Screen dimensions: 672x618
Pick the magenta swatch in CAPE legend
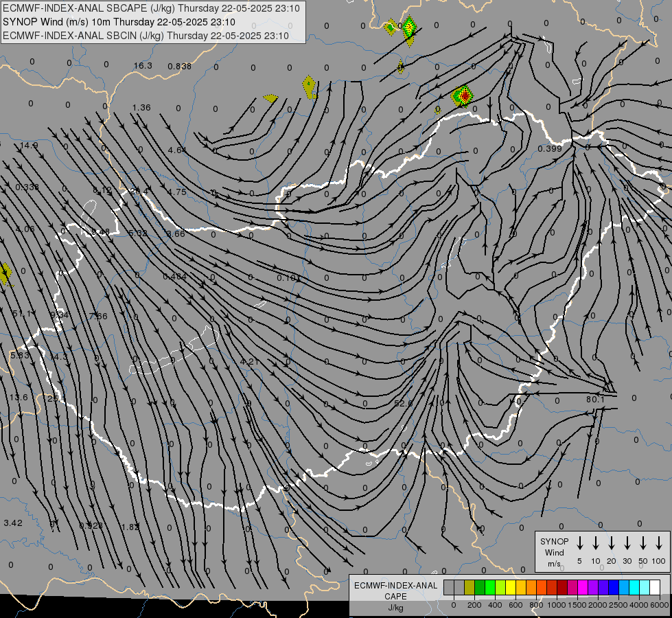[583, 587]
